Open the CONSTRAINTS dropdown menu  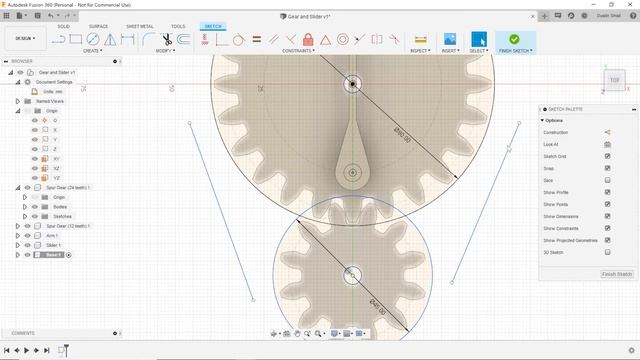(x=298, y=51)
